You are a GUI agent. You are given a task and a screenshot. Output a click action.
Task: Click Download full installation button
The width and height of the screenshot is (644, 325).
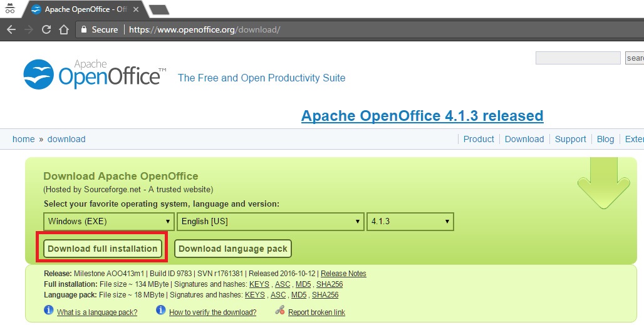click(x=103, y=249)
